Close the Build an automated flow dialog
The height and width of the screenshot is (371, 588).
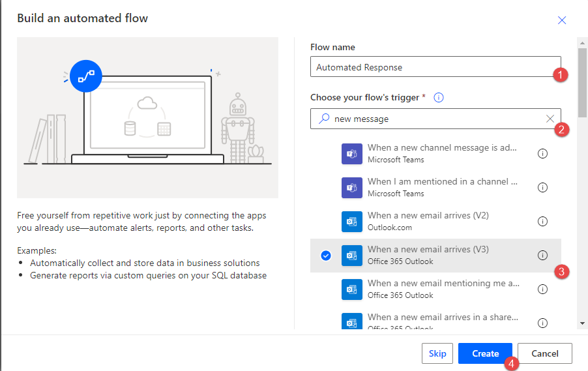[x=562, y=20]
